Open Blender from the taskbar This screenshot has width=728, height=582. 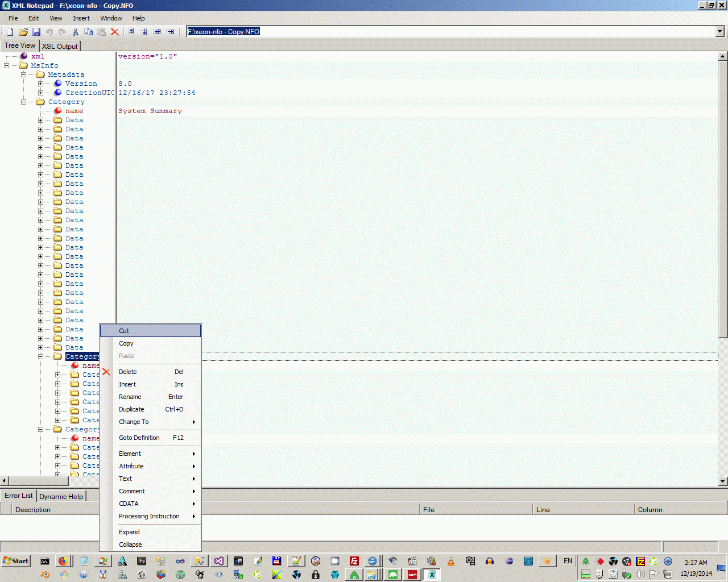point(45,575)
